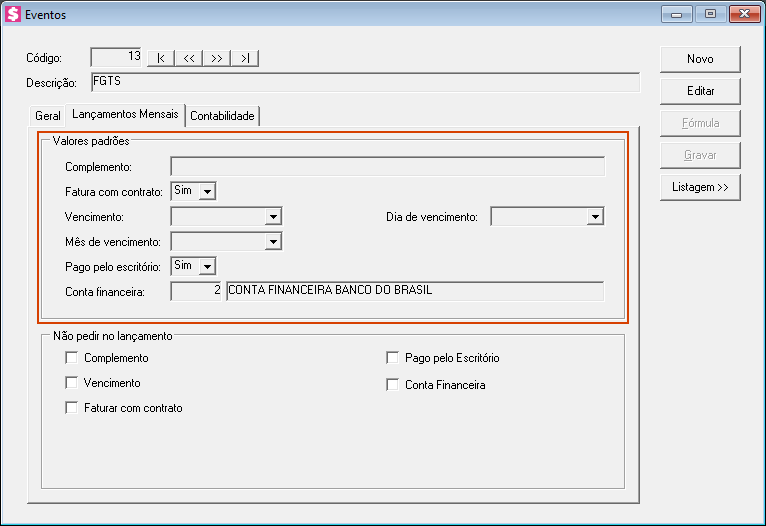Enable Faturar com contrato checkbox
766x526 pixels.
72,407
